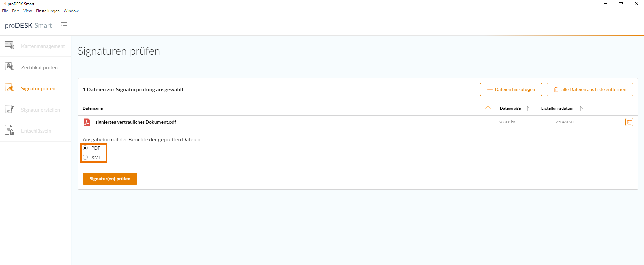This screenshot has width=644, height=265.
Task: Click the Entschlüsseln lock document icon
Action: pos(9,130)
